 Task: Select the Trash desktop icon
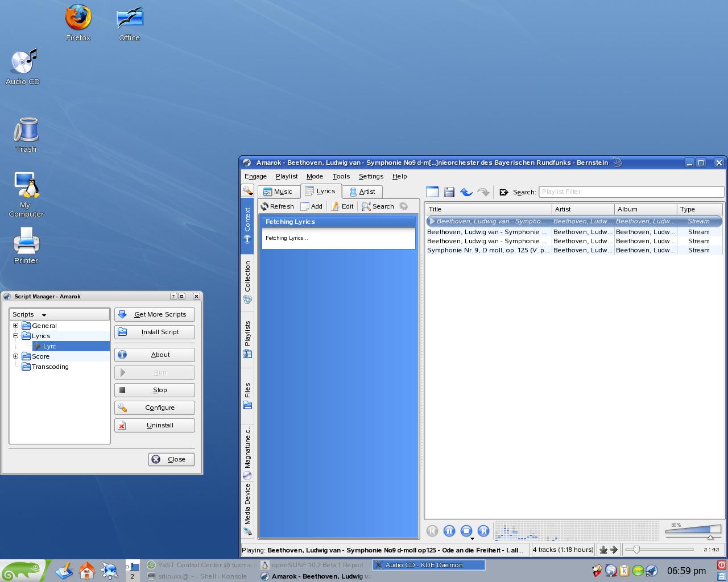tap(26, 135)
